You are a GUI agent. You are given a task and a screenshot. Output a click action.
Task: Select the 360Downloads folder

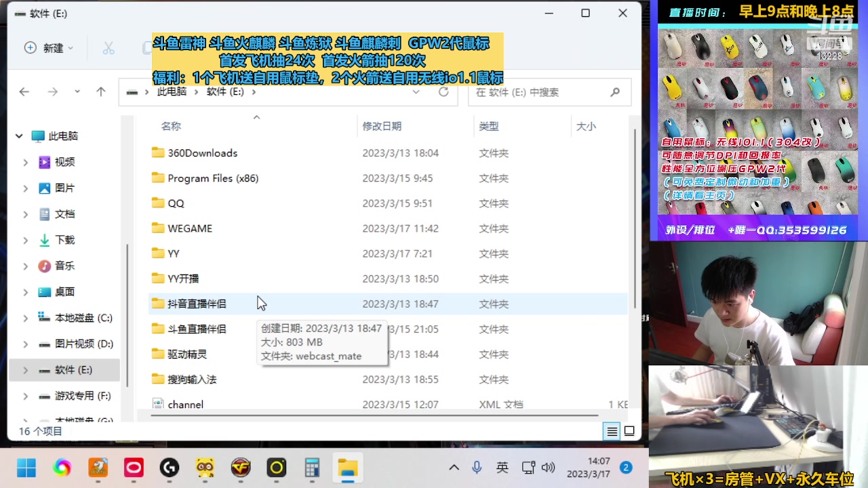coord(389,153)
